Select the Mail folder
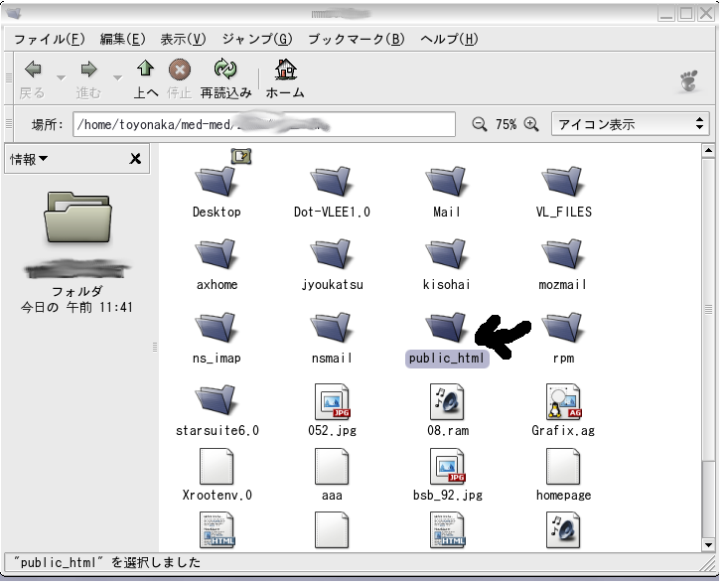The width and height of the screenshot is (728, 584). pos(447,181)
